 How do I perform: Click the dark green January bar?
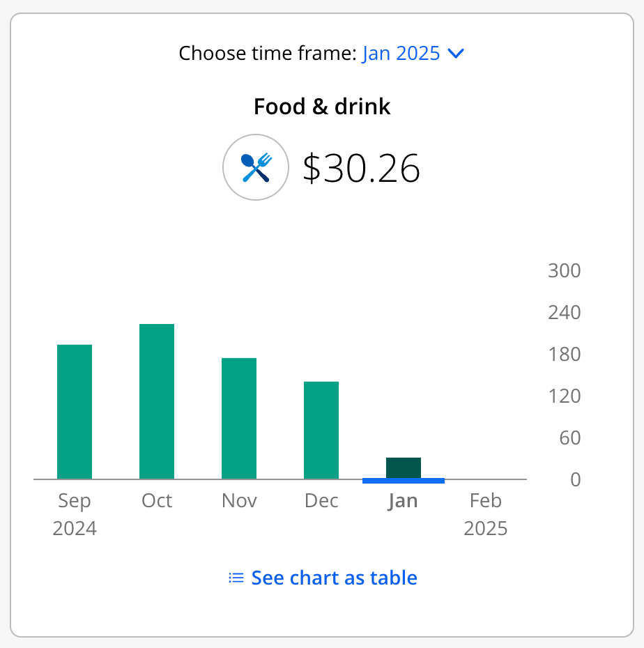(404, 467)
